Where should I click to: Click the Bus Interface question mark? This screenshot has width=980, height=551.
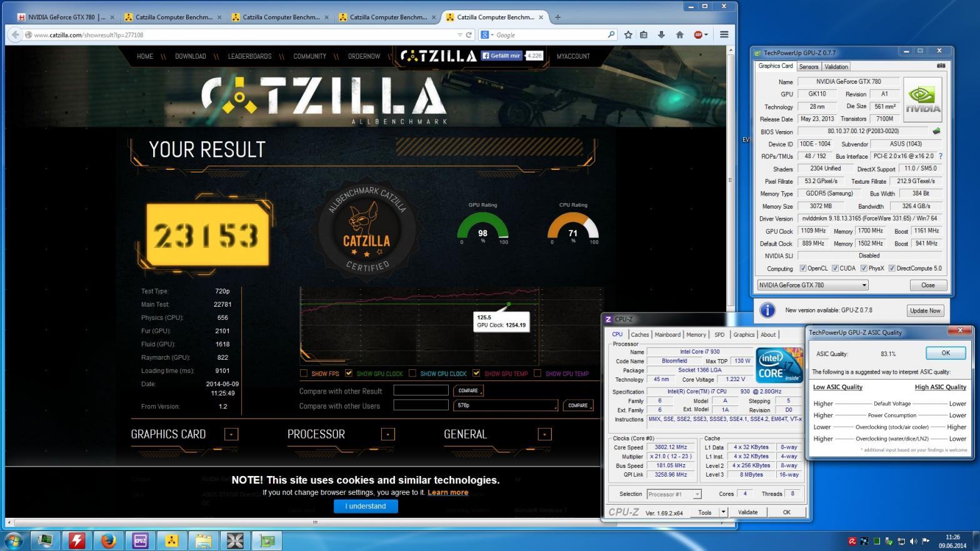940,156
